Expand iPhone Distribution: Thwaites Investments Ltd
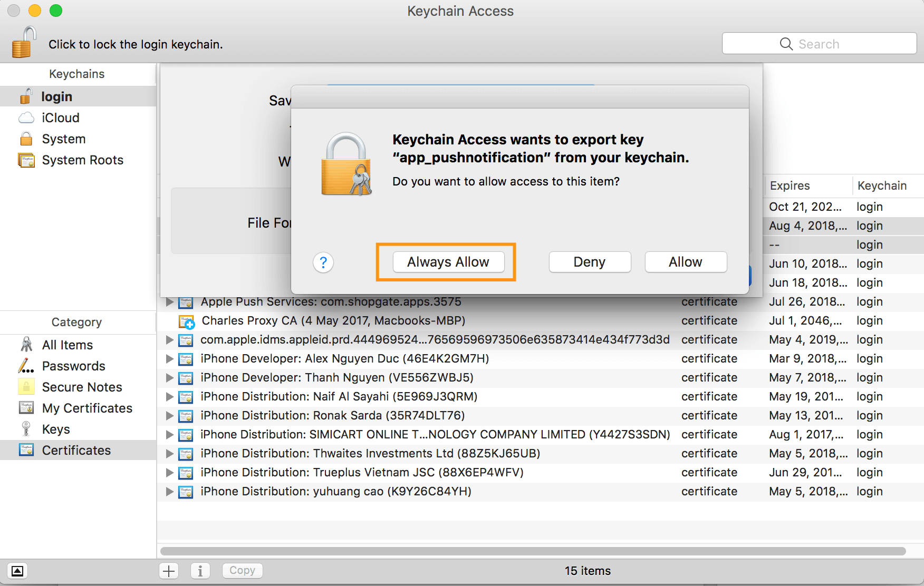 (x=170, y=454)
